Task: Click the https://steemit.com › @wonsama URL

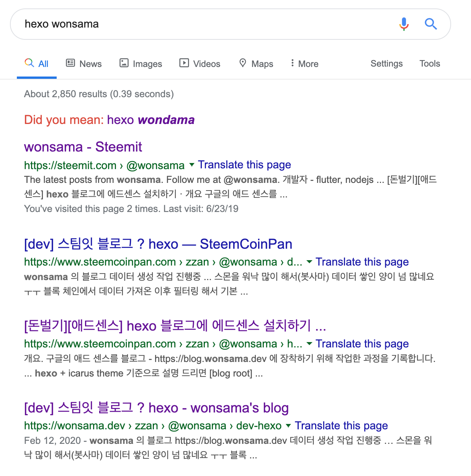Action: pyautogui.click(x=104, y=165)
